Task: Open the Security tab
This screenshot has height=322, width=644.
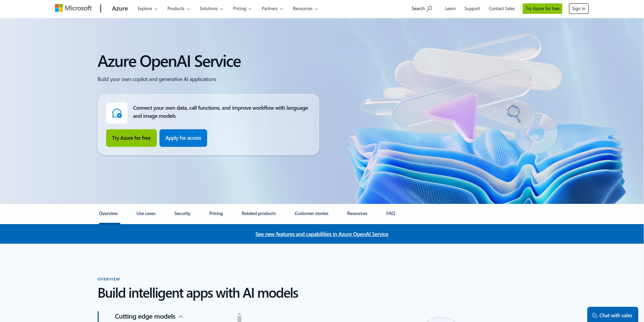Action: 182,214
